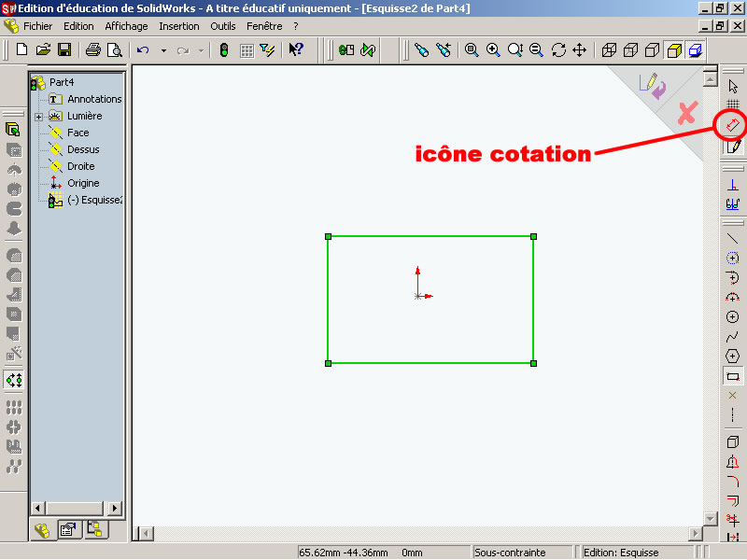This screenshot has width=747, height=560.
Task: Select the Zoom to Area tool
Action: (x=493, y=49)
